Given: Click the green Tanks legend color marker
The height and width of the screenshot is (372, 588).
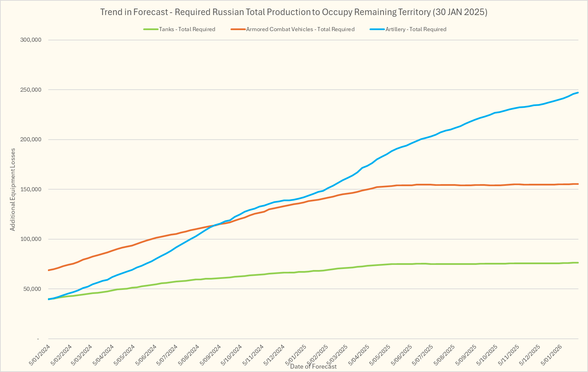Looking at the screenshot, I should click(x=151, y=29).
